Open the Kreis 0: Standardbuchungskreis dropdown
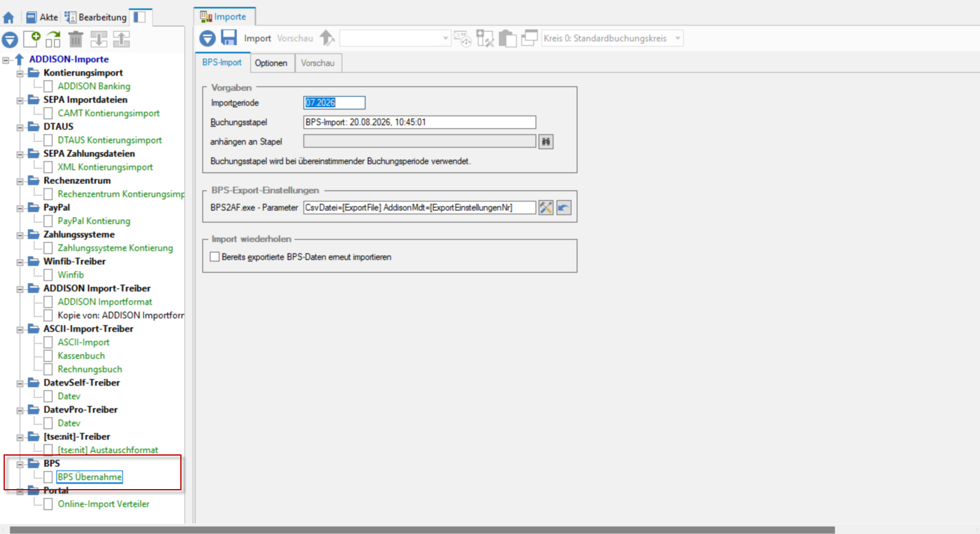The width and height of the screenshot is (980, 534). (677, 38)
